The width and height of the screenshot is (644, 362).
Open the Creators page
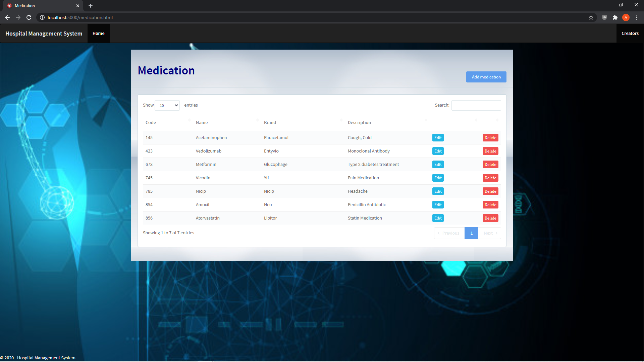tap(630, 33)
